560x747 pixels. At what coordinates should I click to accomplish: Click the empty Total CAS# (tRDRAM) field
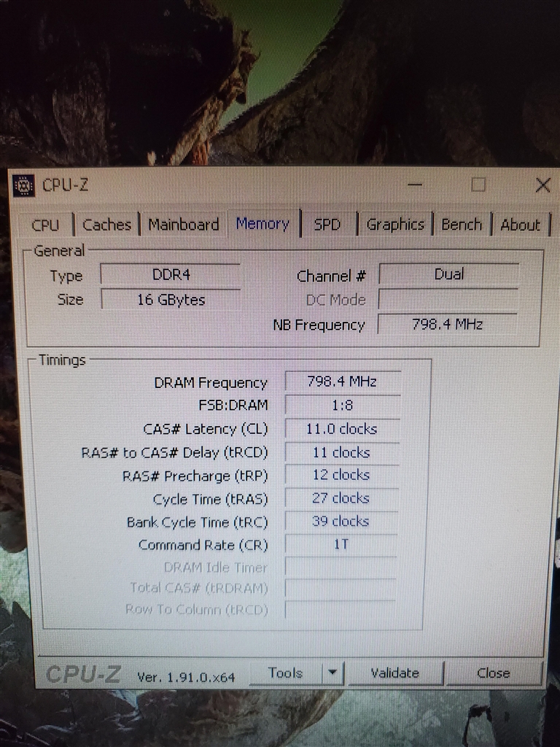tap(340, 589)
